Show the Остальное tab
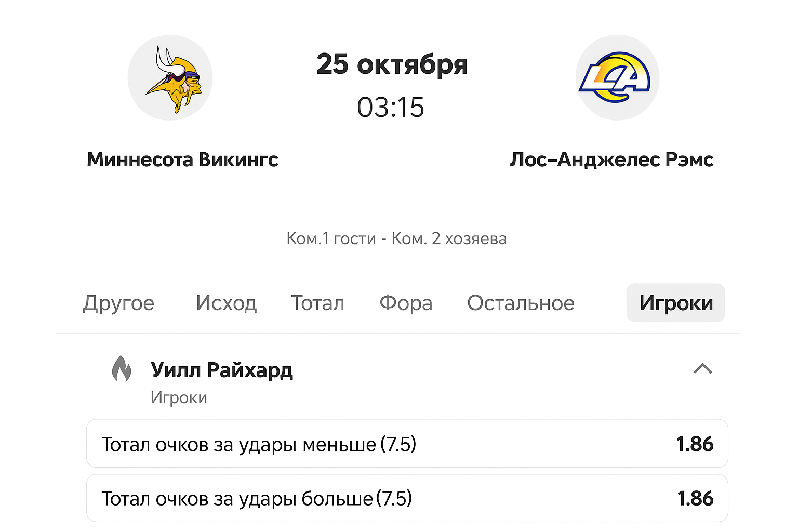 521,303
